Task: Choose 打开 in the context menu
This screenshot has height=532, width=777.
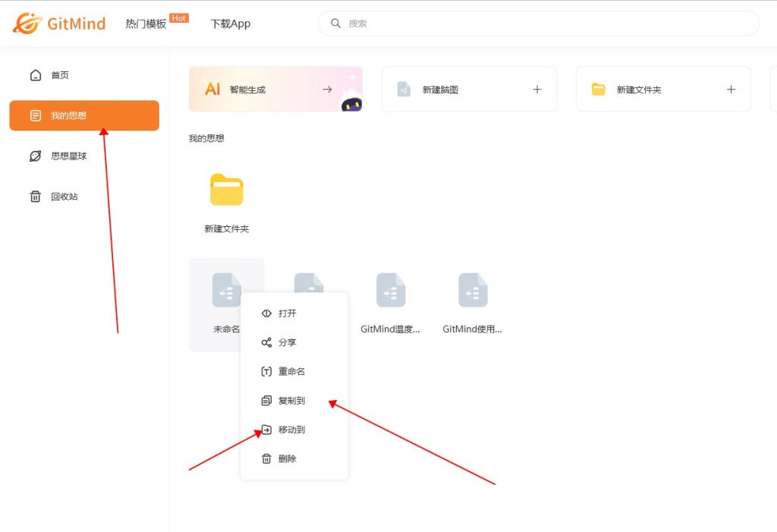Action: pyautogui.click(x=294, y=313)
